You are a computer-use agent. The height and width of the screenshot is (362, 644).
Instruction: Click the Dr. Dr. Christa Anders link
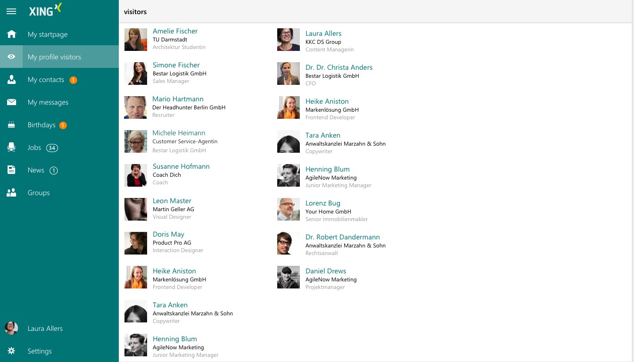pos(339,67)
